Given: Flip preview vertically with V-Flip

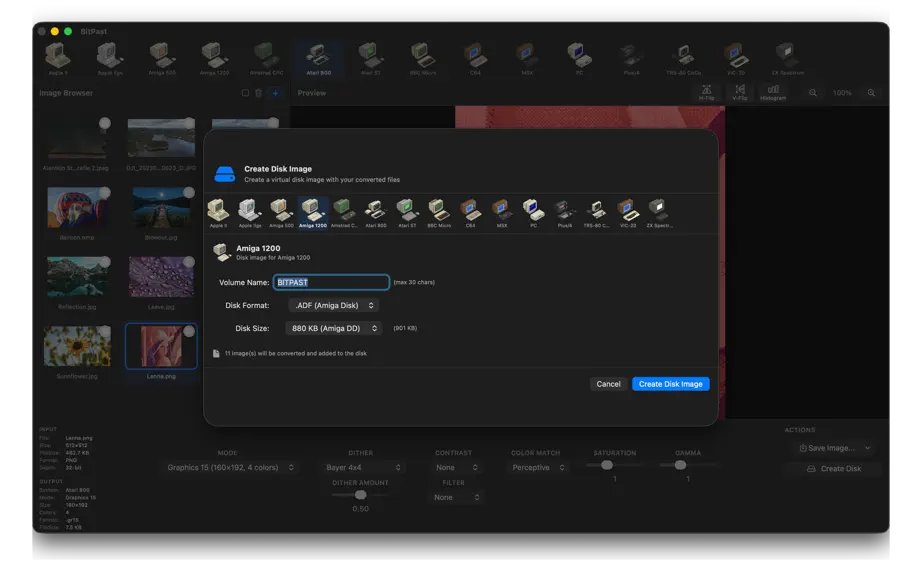Looking at the screenshot, I should pyautogui.click(x=740, y=92).
